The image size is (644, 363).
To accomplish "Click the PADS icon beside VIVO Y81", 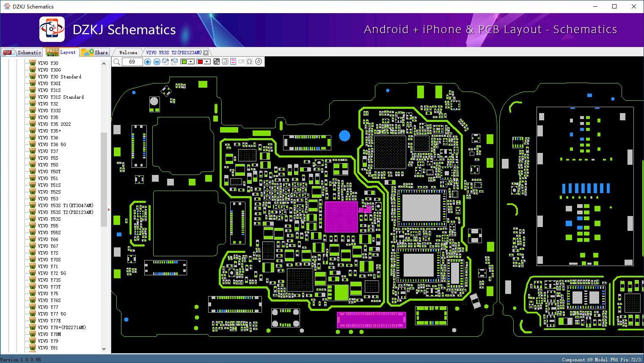I will [33, 348].
